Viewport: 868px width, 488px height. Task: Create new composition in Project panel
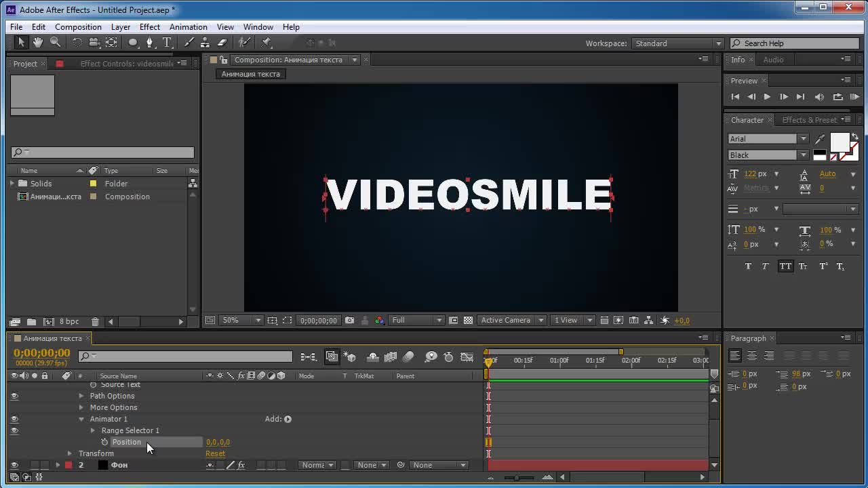[x=49, y=321]
